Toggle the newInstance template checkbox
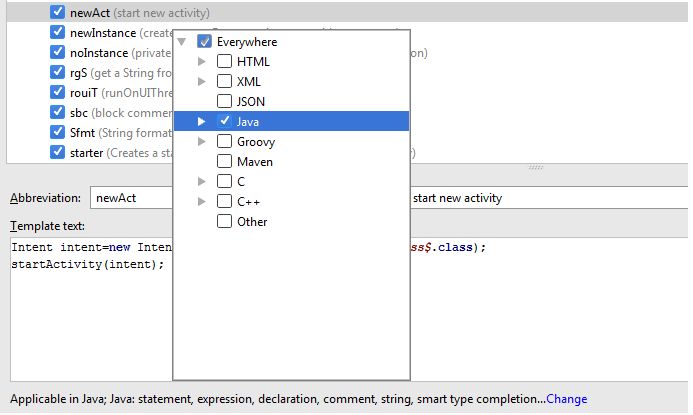Viewport: 693px width, 415px height. pos(58,33)
